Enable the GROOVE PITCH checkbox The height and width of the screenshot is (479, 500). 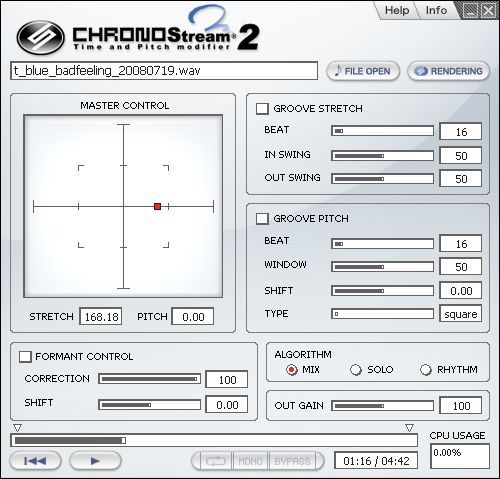(262, 219)
